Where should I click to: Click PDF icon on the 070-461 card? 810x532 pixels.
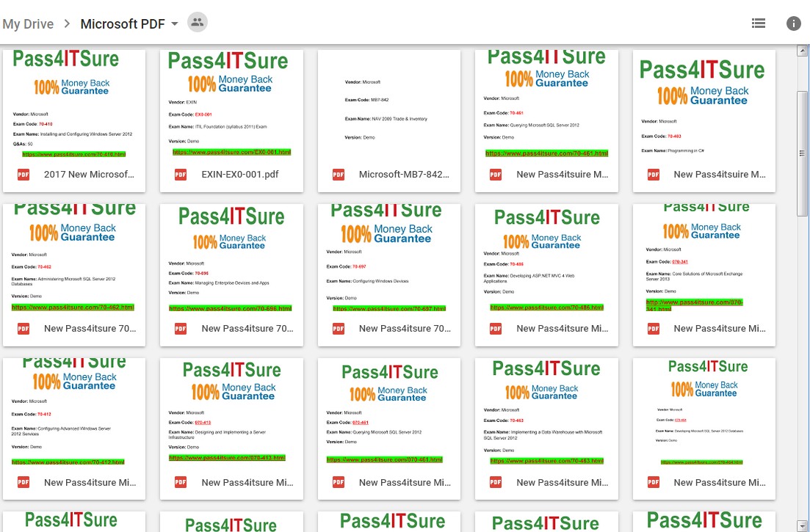coord(339,482)
